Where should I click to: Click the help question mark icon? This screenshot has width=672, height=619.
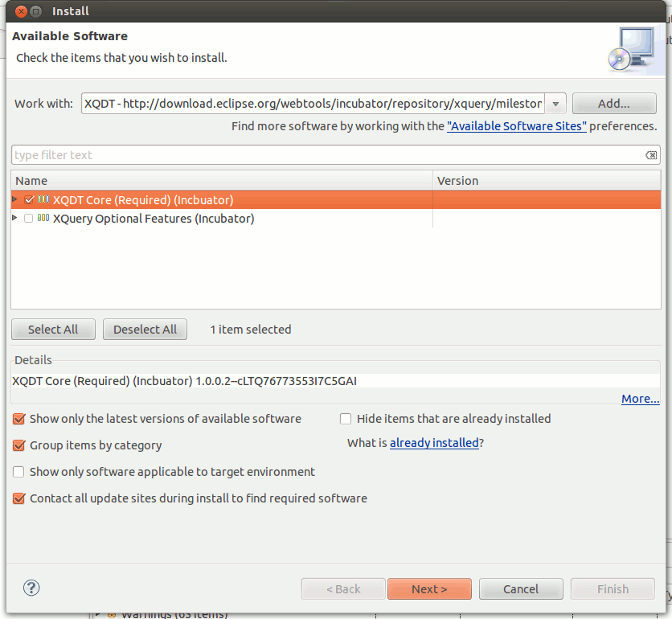click(x=31, y=588)
